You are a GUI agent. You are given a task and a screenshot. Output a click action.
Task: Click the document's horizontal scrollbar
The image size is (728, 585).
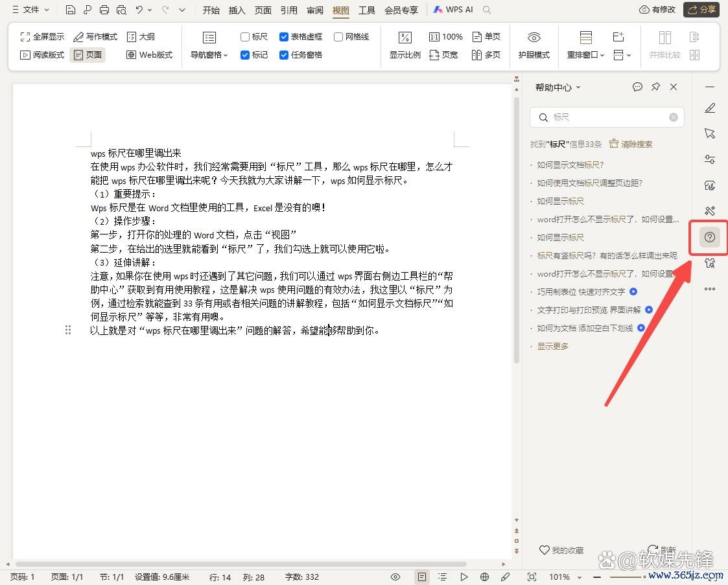pyautogui.click(x=241, y=564)
